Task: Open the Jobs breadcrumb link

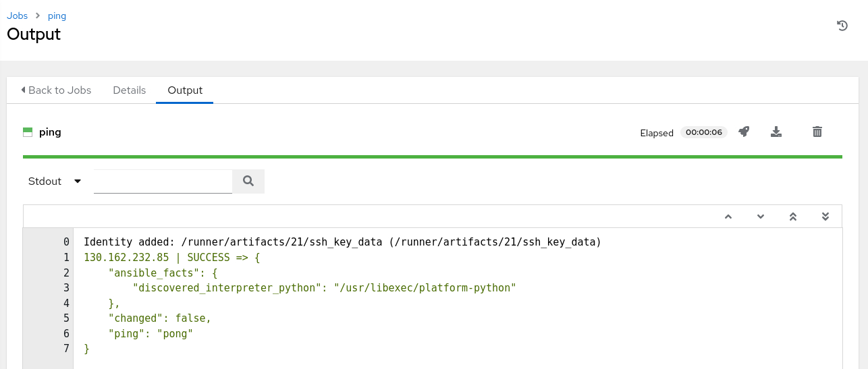Action: [17, 16]
